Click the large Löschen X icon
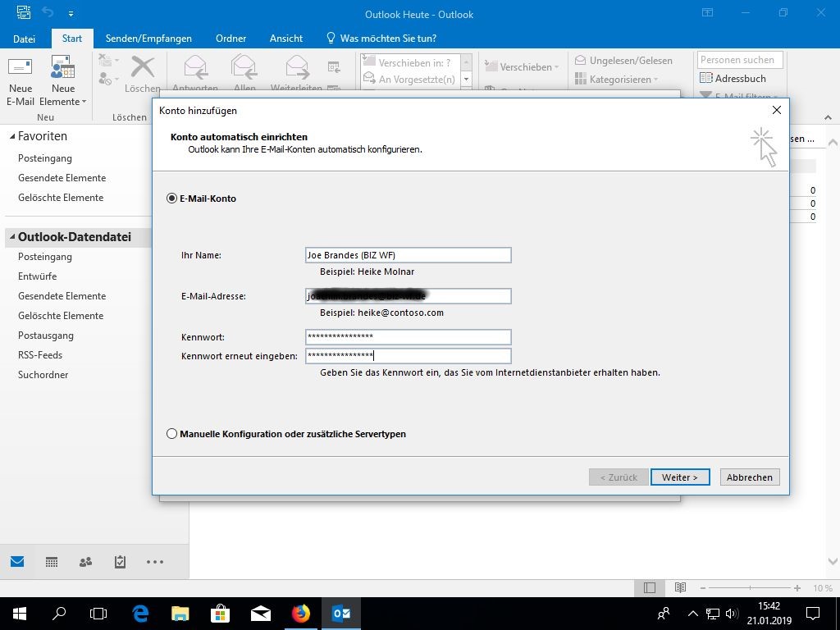Viewport: 840px width, 630px height. 143,68
